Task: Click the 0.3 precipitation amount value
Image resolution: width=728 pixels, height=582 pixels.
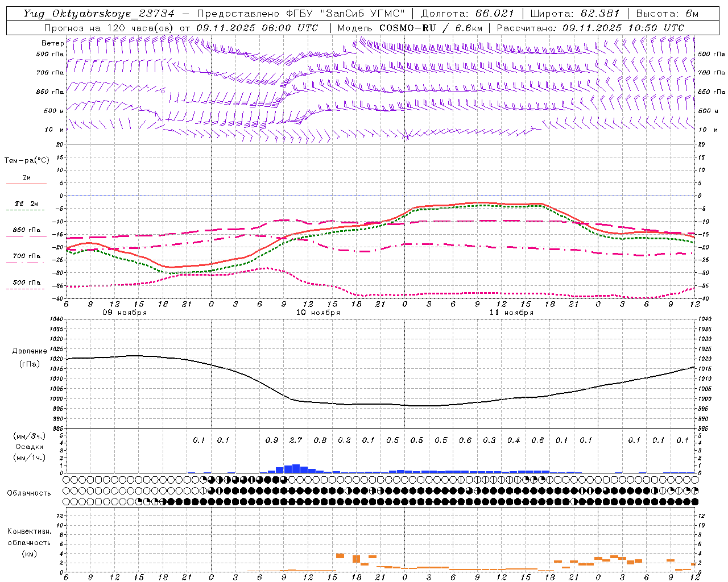Action: (489, 440)
